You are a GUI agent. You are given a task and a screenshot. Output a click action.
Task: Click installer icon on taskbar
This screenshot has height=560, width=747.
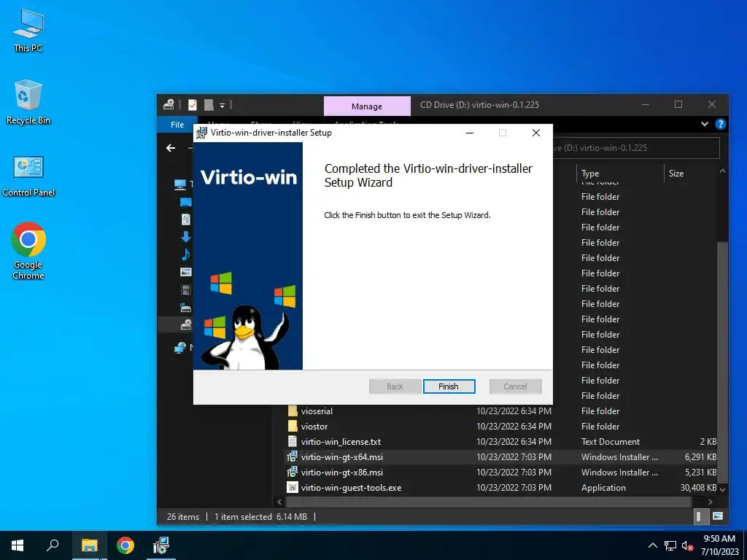161,545
